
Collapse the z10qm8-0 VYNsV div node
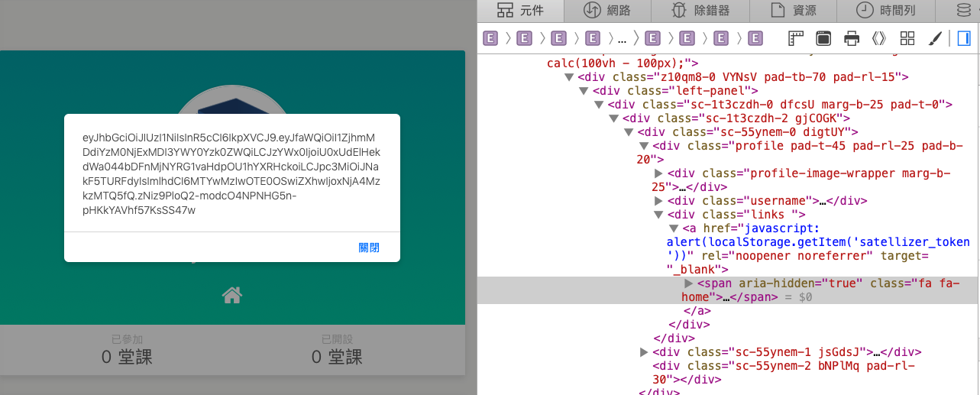click(x=568, y=77)
